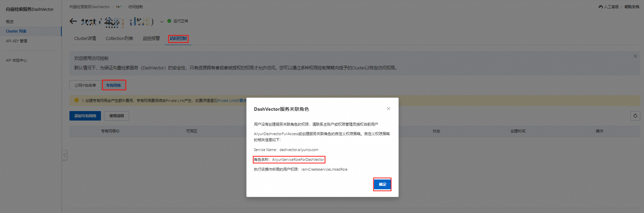The height and width of the screenshot is (213, 644).
Task: Close the DashVector服务关联角色 dialog
Action: pos(389,109)
